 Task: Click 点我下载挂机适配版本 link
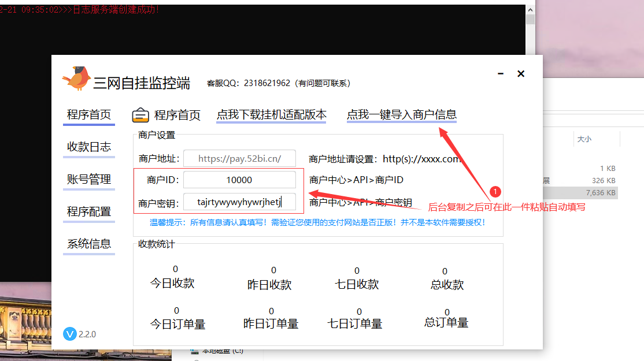click(x=271, y=115)
